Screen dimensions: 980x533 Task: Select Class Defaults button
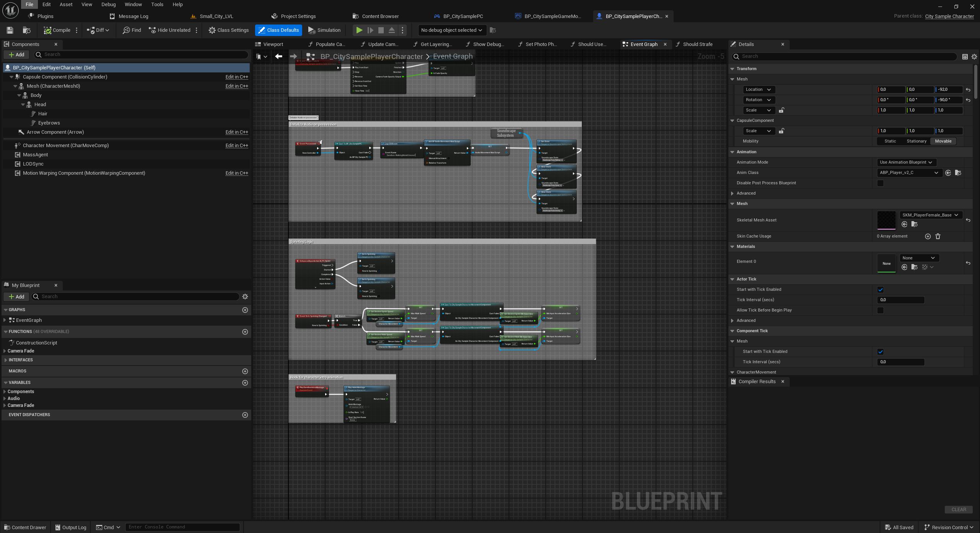[278, 30]
